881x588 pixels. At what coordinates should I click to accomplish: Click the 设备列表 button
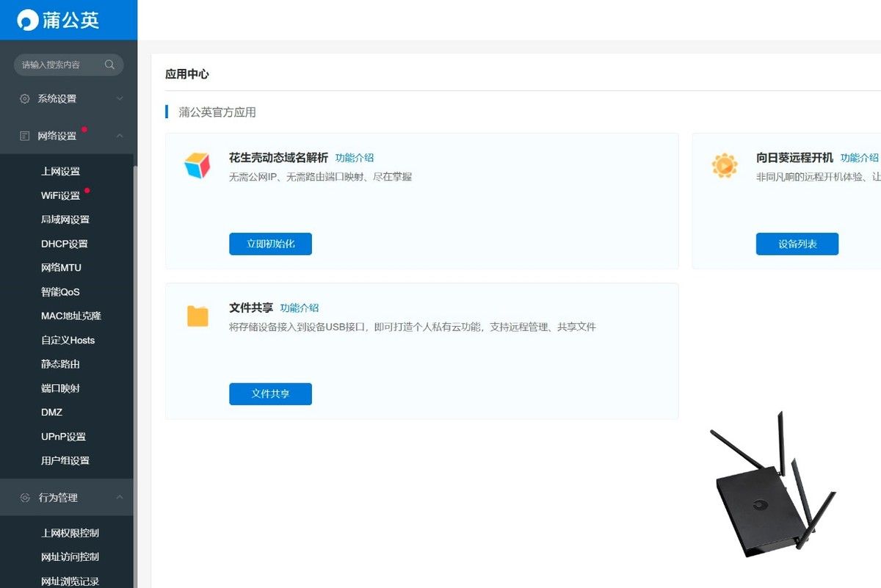click(797, 244)
